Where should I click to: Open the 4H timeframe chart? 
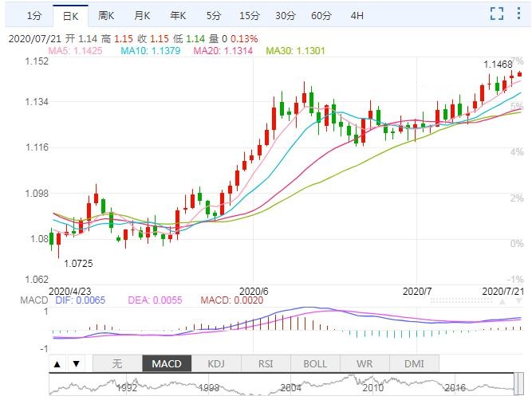tap(357, 15)
